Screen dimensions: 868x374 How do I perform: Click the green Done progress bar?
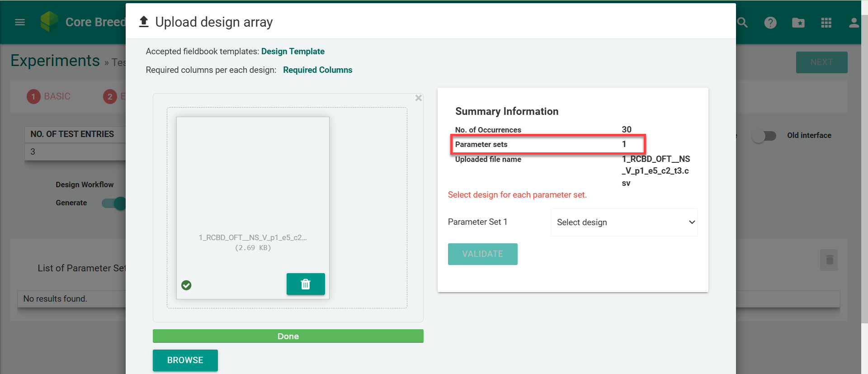288,336
